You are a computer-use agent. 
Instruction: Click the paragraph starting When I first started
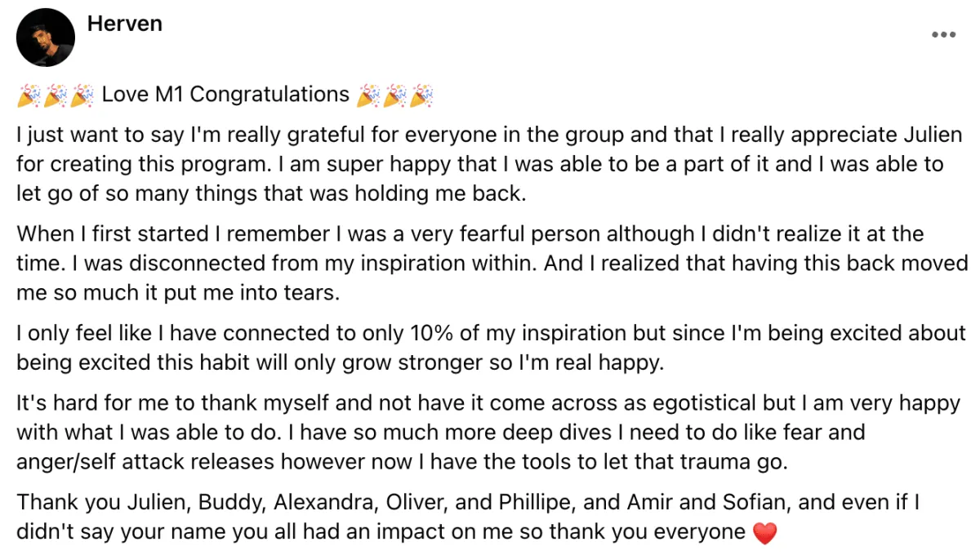pyautogui.click(x=492, y=264)
